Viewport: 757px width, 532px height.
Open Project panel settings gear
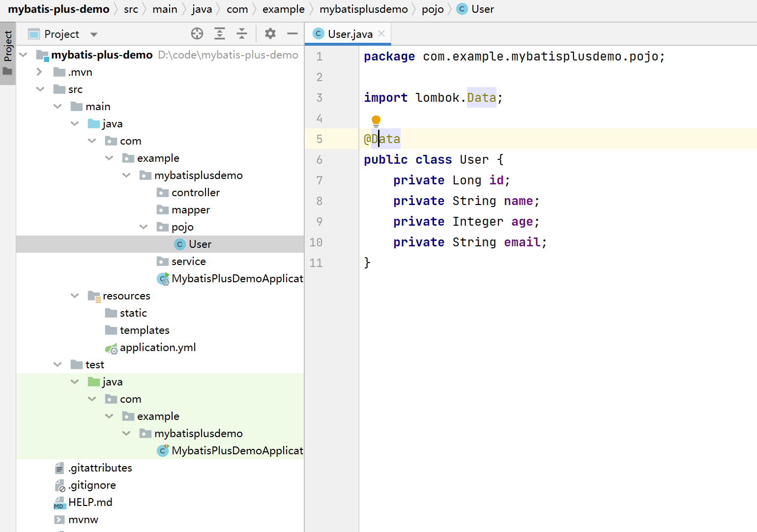[270, 33]
